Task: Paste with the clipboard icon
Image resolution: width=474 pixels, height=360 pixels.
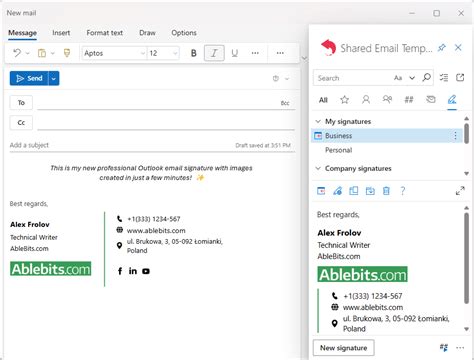Action: click(42, 53)
